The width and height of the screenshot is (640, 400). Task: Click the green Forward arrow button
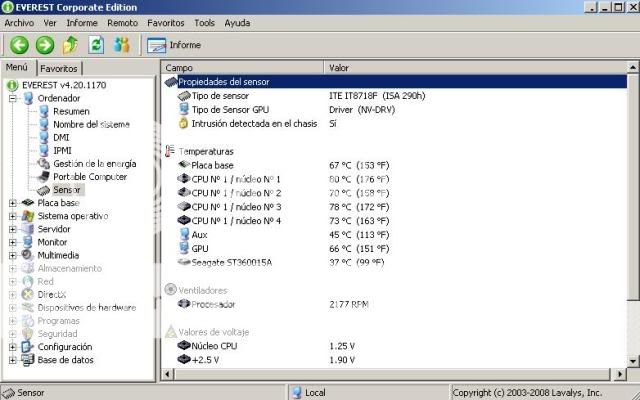(45, 45)
